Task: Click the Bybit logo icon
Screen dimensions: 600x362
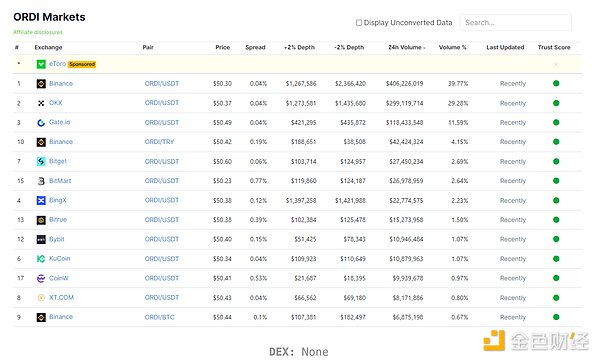Action: tap(41, 240)
